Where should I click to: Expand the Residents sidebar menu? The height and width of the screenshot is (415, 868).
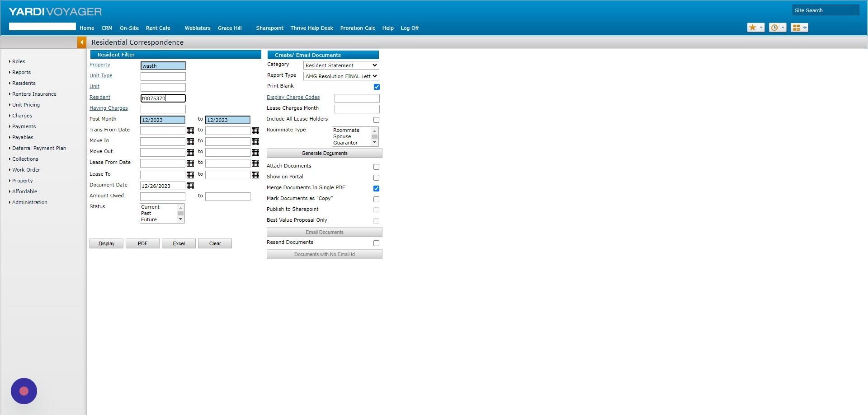[x=24, y=83]
